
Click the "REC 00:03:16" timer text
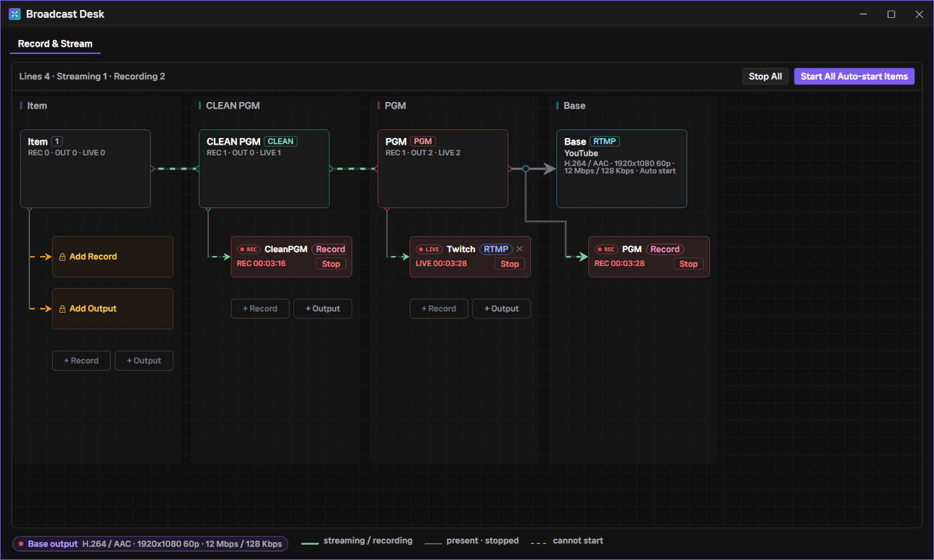262,263
